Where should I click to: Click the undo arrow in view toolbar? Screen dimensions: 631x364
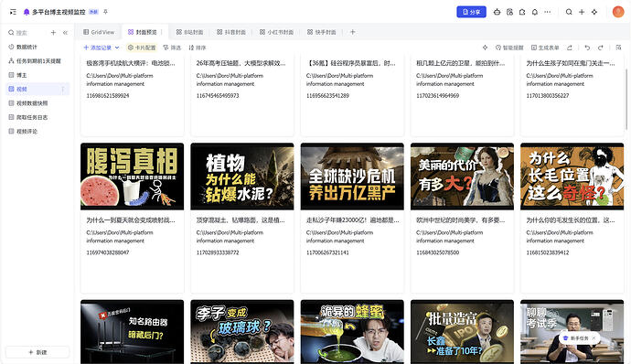tap(587, 48)
